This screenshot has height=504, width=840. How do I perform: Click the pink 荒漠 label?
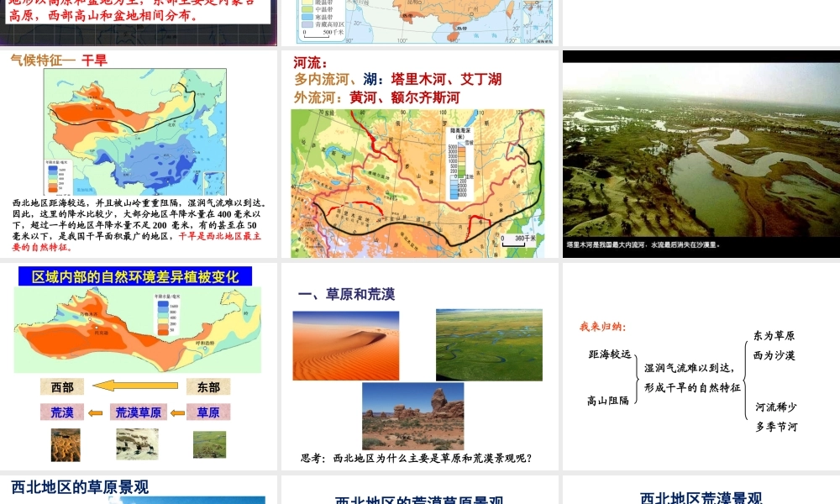coord(62,412)
